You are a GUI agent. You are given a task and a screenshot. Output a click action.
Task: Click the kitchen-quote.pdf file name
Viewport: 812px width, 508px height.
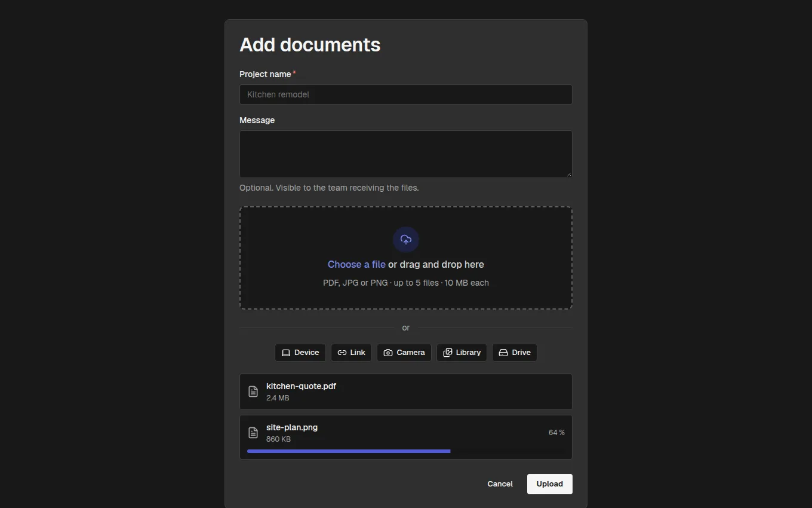pos(301,386)
